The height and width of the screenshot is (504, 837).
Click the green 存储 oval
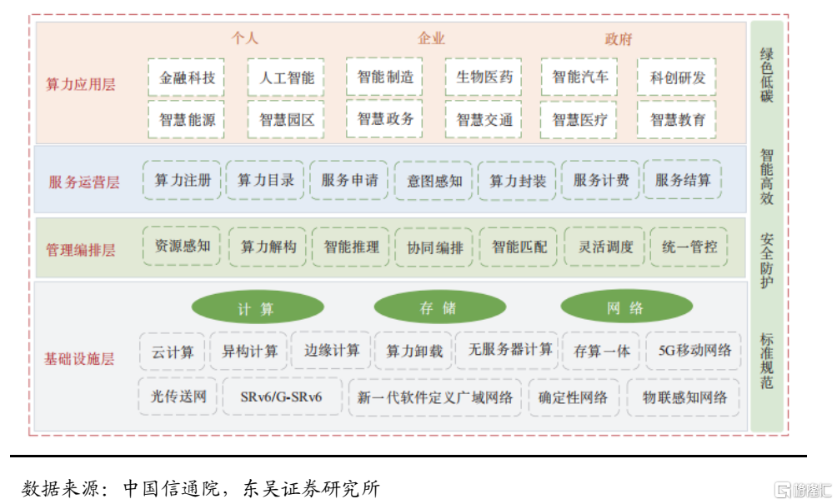440,307
